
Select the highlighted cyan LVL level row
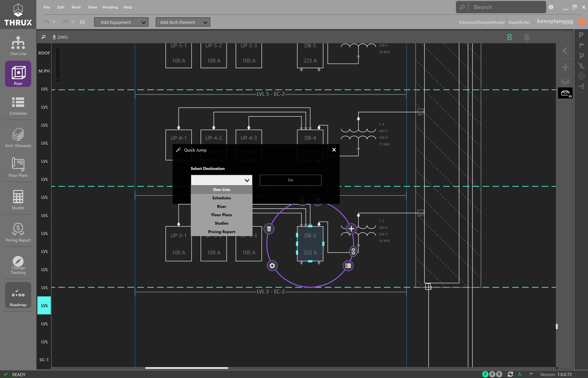pyautogui.click(x=44, y=306)
